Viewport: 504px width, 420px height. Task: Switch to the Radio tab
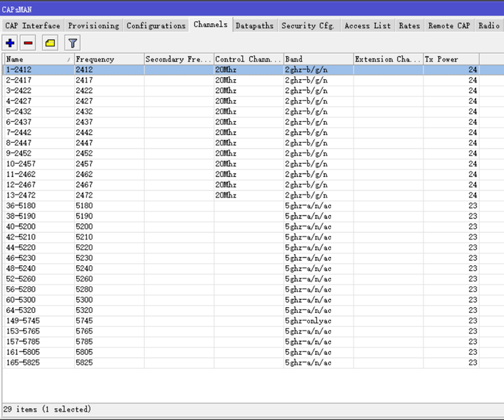tap(489, 26)
